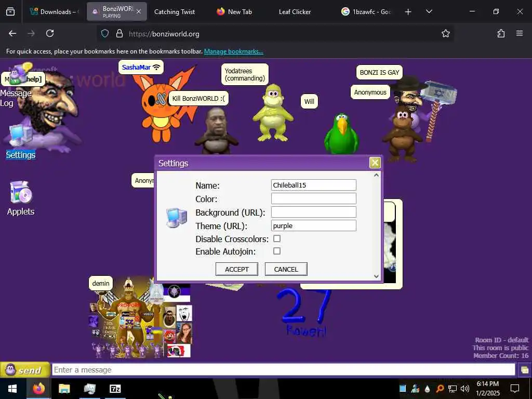
Task: Close the Settings dialog with the X
Action: [375, 163]
